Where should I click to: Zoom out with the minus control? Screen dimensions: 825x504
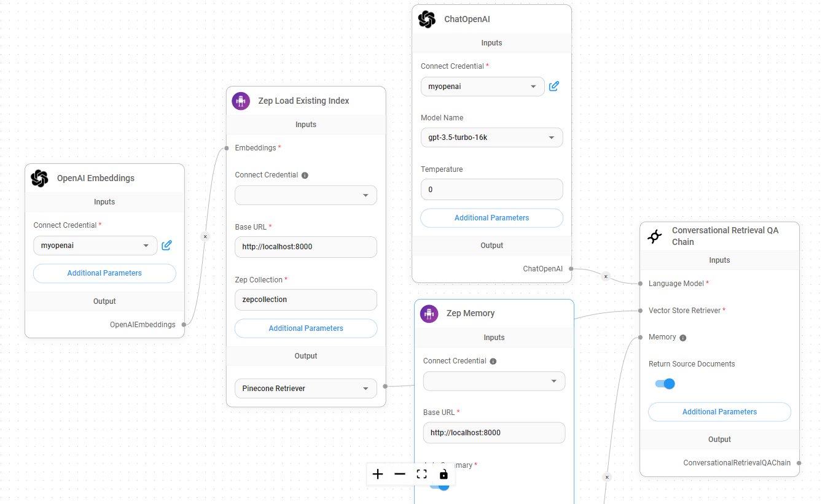click(x=400, y=474)
